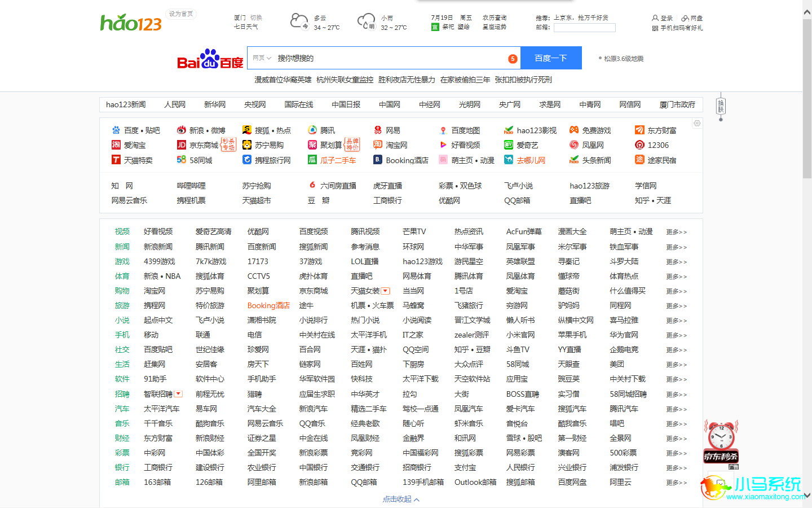The width and height of the screenshot is (812, 508).
Task: Click the Baidu logo beside the search box
Action: pos(210,59)
